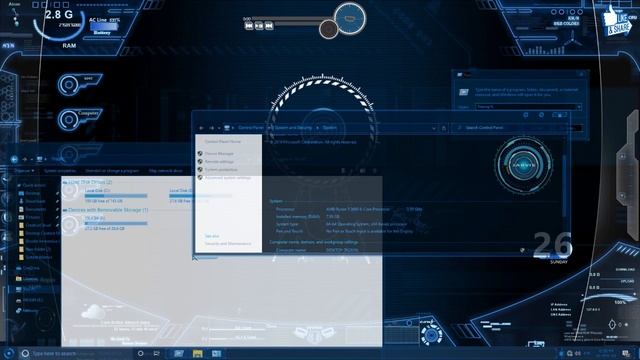640x360 pixels.
Task: Click the cloud weather widget icon
Action: pyautogui.click(x=93, y=312)
